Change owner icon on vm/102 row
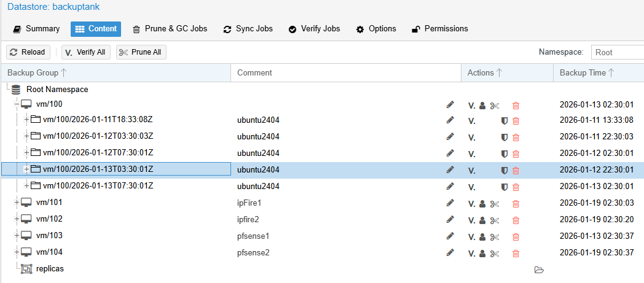This screenshot has width=644, height=283. pyautogui.click(x=483, y=220)
